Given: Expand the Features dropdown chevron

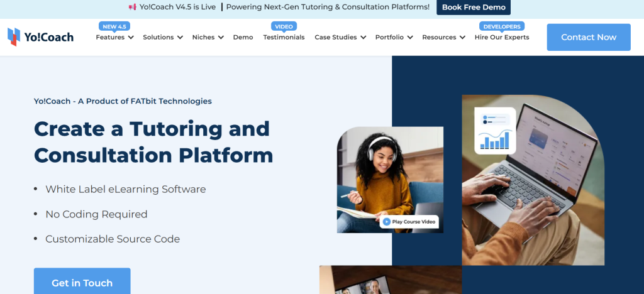Looking at the screenshot, I should [x=131, y=37].
